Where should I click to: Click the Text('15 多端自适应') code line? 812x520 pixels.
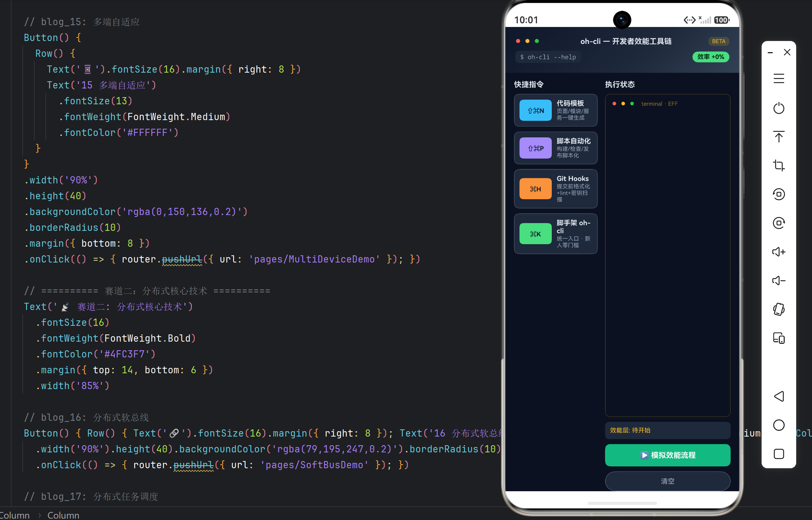[x=101, y=85]
